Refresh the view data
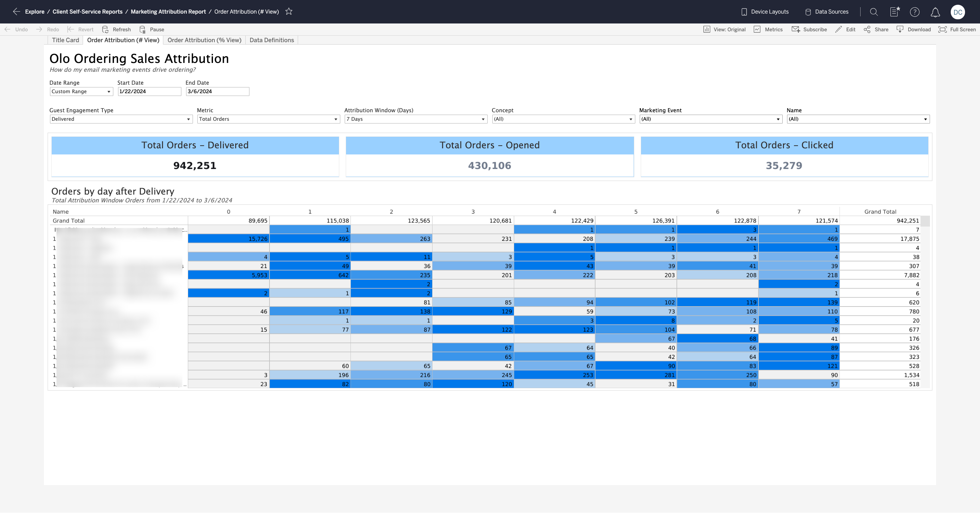Screen dimensions: 980x513 pos(116,29)
